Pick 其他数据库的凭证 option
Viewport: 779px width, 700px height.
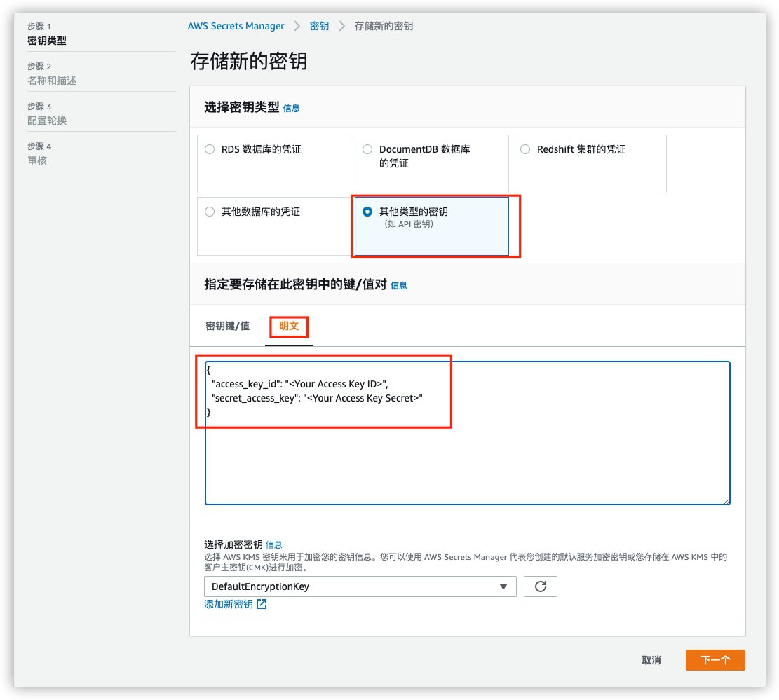pos(209,212)
